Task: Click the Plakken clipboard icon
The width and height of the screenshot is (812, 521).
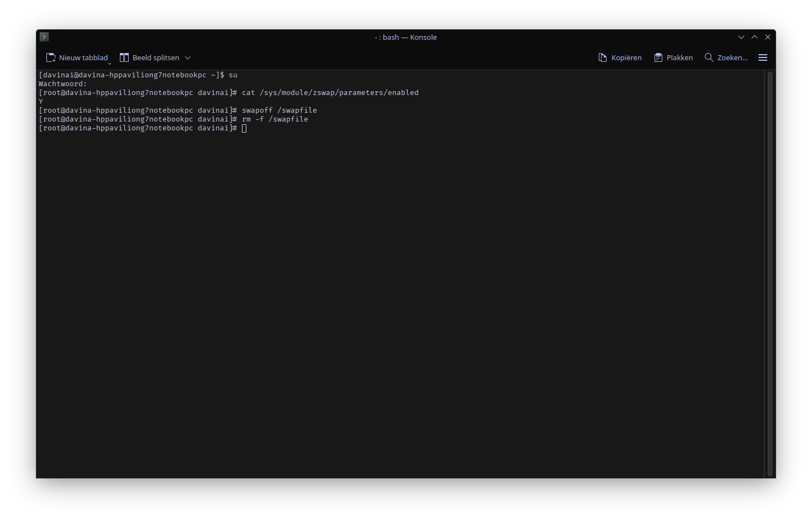Action: coord(658,57)
